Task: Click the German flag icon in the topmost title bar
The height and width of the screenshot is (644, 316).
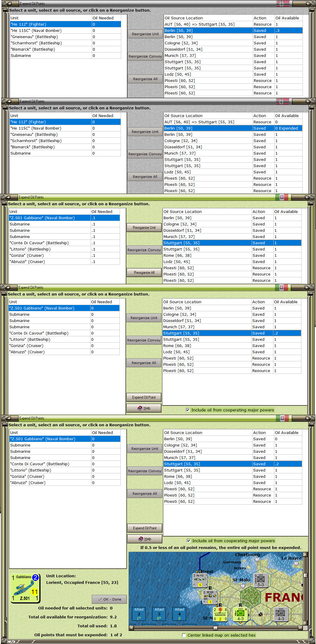Action: 283,4
